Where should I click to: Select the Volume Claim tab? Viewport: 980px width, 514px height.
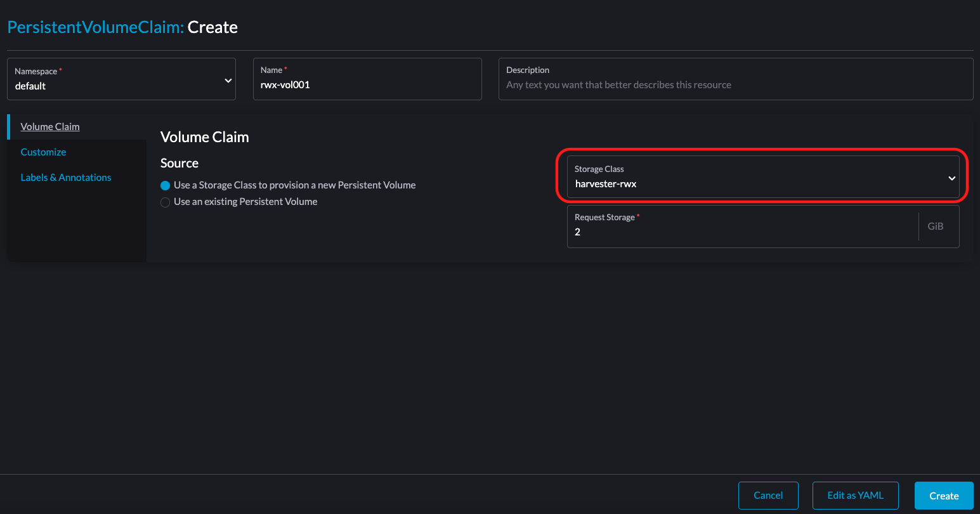coord(49,126)
